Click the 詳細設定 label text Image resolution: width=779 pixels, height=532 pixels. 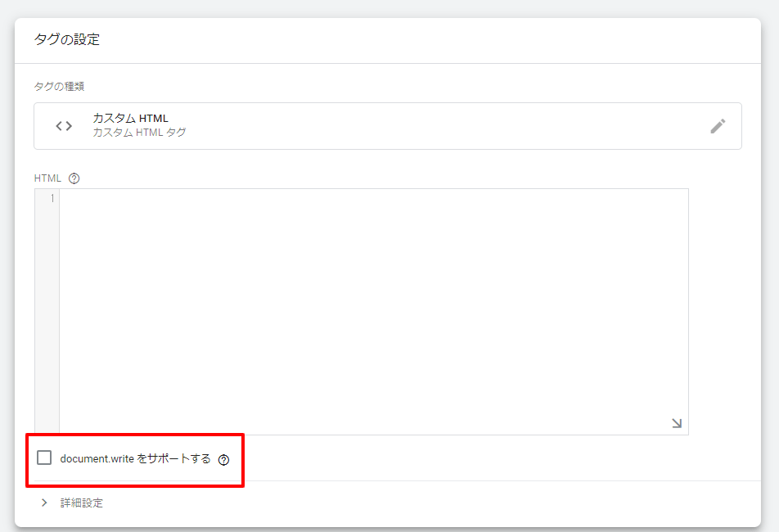pos(82,503)
